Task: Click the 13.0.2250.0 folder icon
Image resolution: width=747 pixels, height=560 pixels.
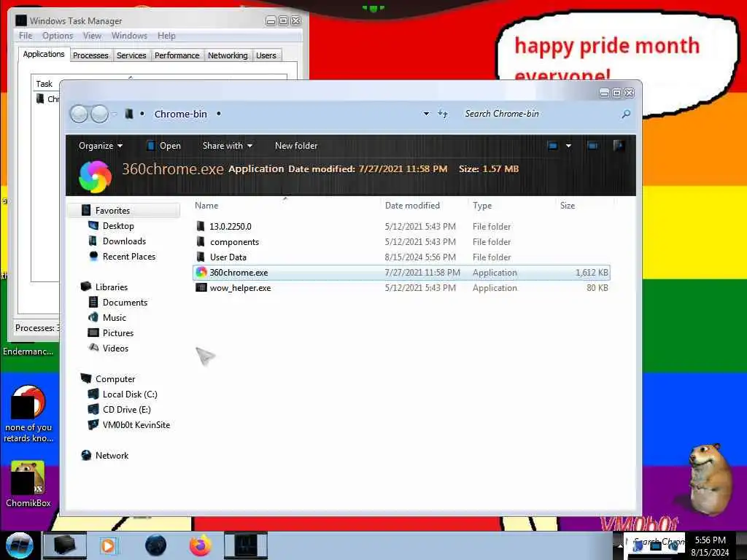Action: pyautogui.click(x=201, y=226)
